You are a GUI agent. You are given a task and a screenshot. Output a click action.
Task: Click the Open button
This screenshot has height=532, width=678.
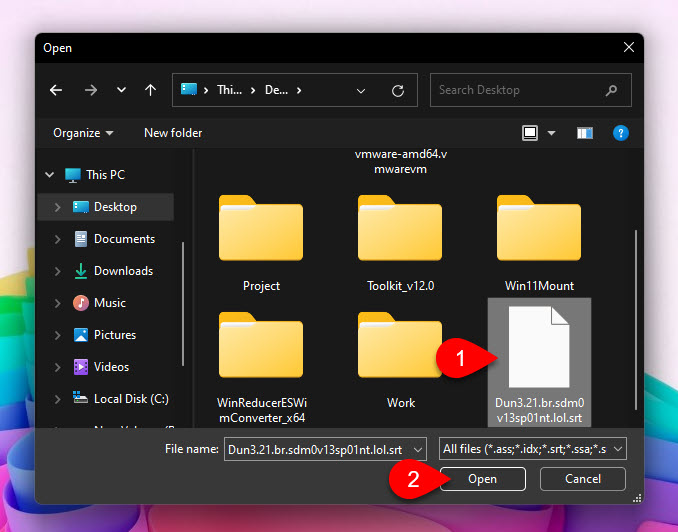(483, 479)
